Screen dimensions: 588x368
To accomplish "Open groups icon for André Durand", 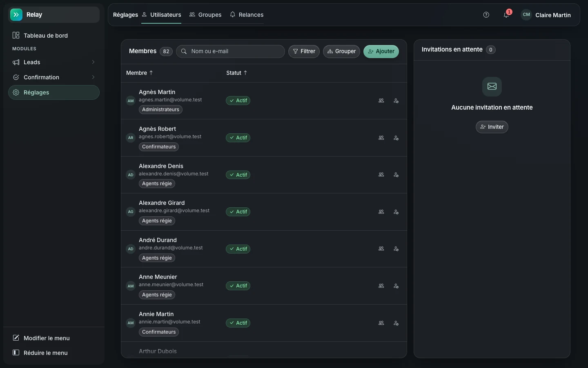I will (x=381, y=249).
